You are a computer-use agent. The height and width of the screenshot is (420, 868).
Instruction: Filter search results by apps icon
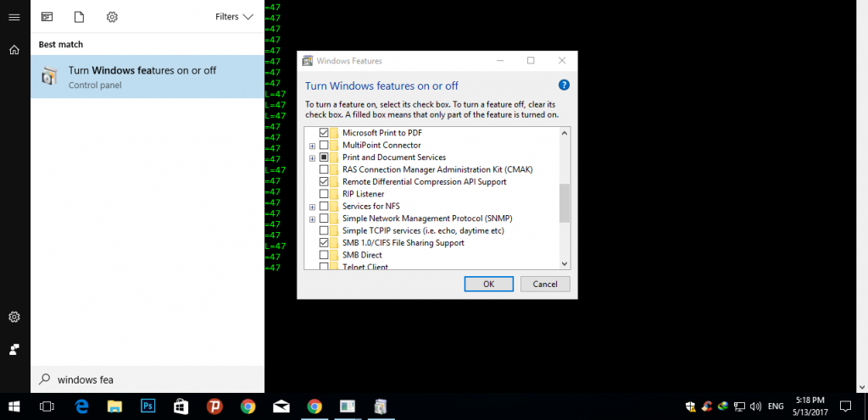coord(47,17)
